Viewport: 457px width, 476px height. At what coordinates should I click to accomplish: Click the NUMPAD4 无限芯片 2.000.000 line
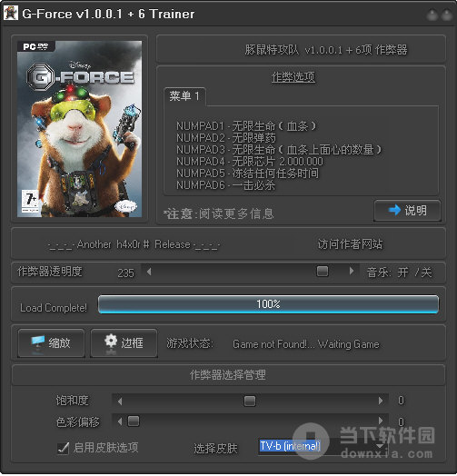[250, 161]
